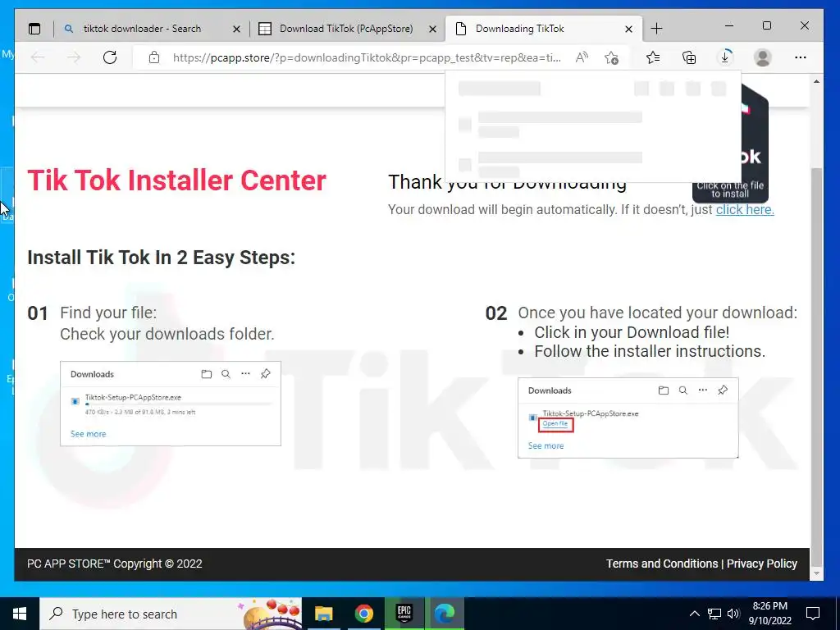Close the tiktok downloader Search tab
The height and width of the screenshot is (630, 840).
[236, 30]
